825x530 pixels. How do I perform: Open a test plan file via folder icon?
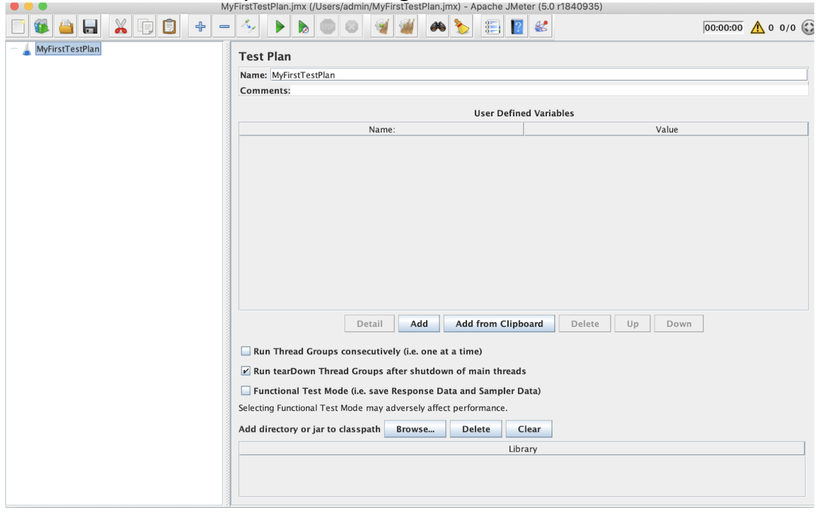(x=66, y=27)
